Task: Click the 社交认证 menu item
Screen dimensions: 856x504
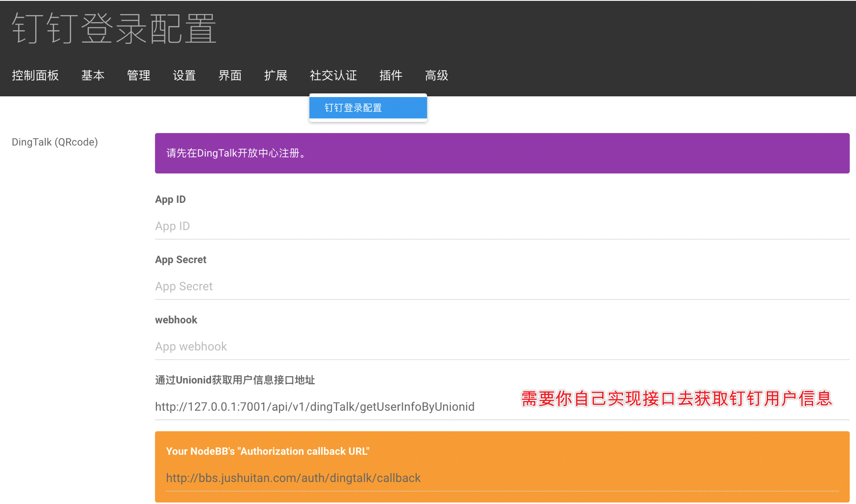Action: pos(333,76)
